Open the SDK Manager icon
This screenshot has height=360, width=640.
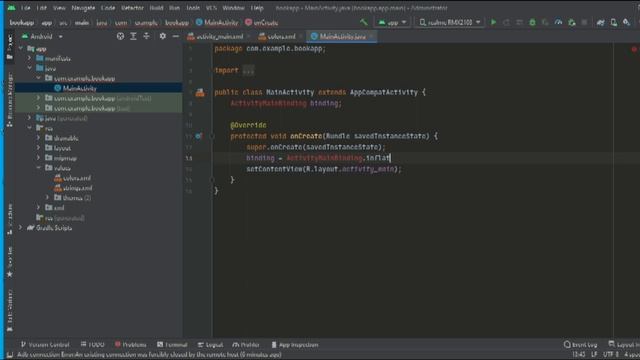627,22
